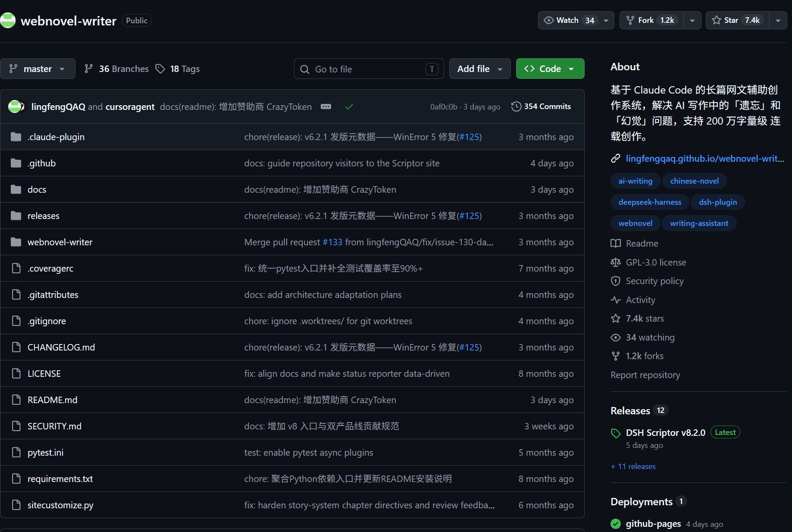Click the webnovel-writer folder icon
The width and height of the screenshot is (792, 532).
16,242
